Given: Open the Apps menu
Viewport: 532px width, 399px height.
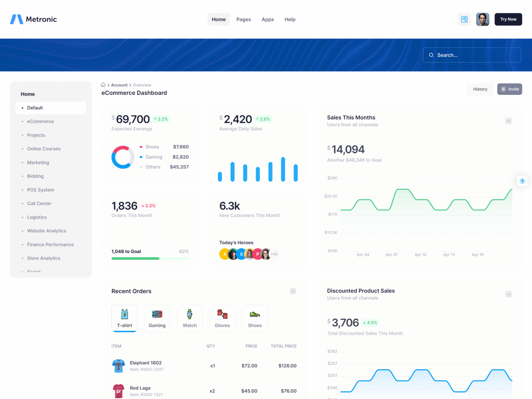Looking at the screenshot, I should pos(268,20).
